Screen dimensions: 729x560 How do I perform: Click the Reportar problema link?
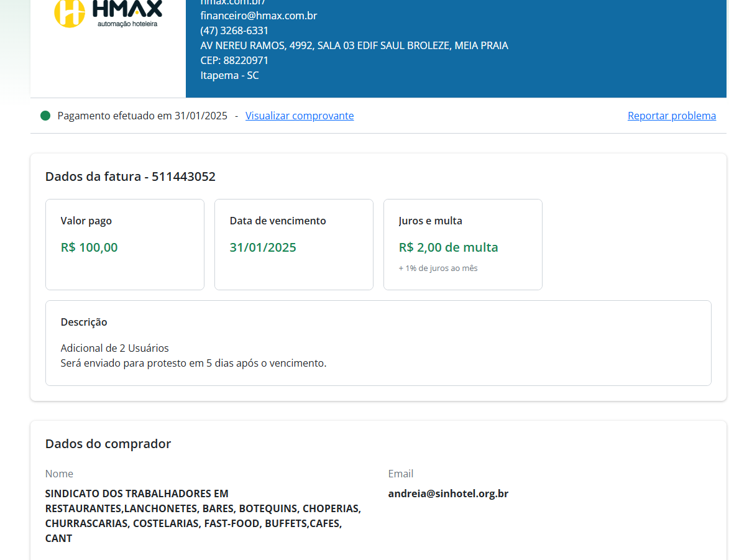[671, 116]
